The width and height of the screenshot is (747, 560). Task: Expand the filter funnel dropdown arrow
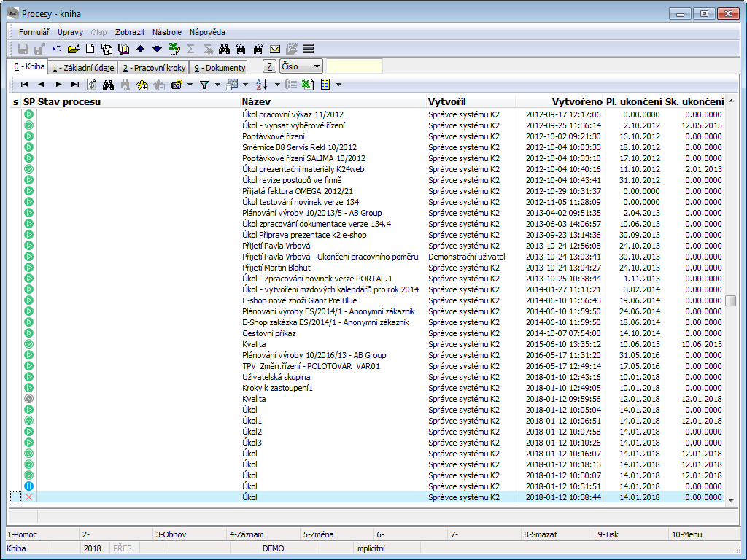coord(217,85)
